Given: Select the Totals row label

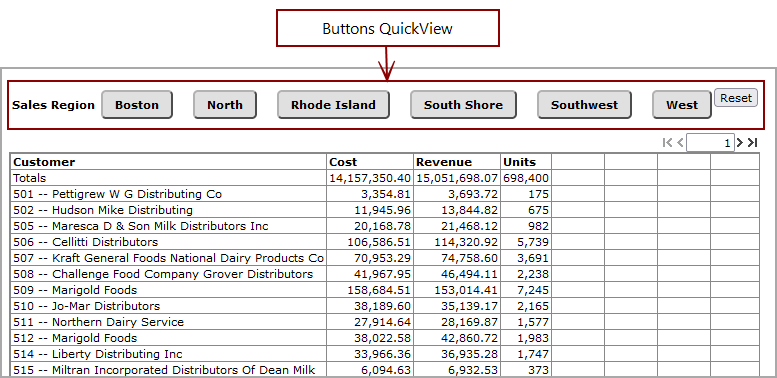Looking at the screenshot, I should 168,178.
